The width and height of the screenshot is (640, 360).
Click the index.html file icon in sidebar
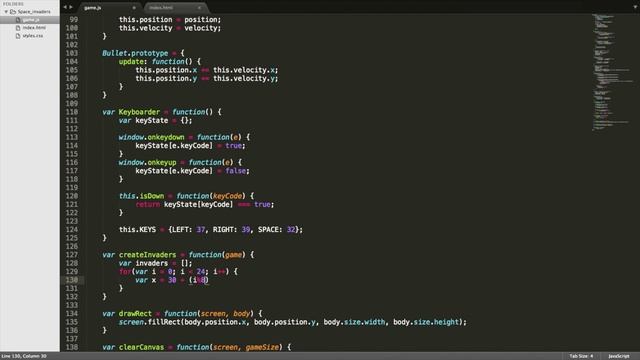18,28
